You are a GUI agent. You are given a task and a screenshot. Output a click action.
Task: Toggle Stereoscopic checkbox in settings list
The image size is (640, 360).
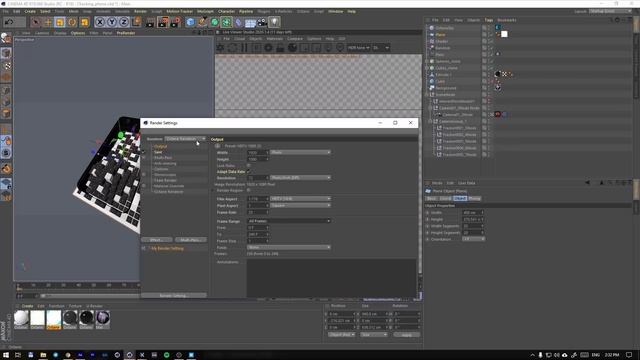tap(144, 175)
